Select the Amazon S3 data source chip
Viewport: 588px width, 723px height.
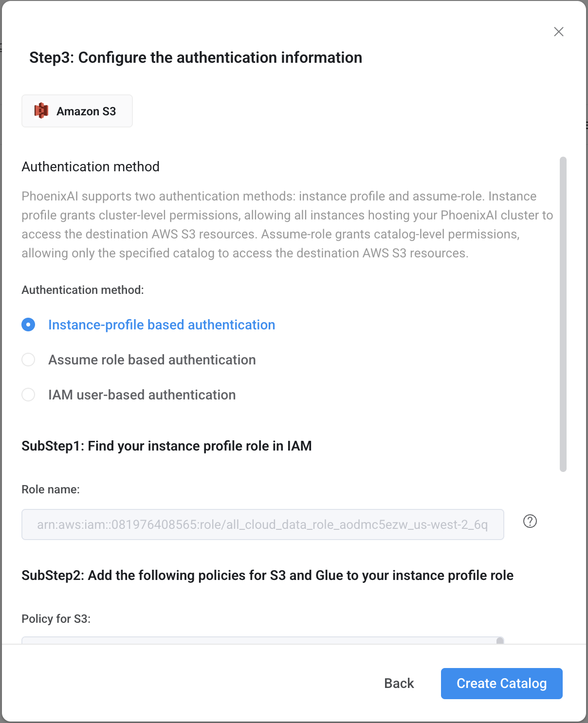(x=77, y=111)
